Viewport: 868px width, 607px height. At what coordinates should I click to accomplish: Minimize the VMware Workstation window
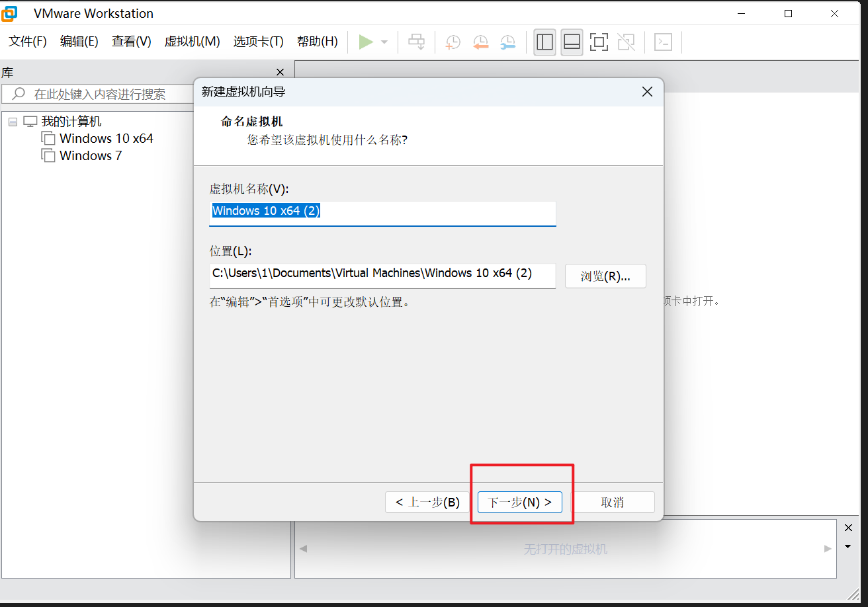740,13
